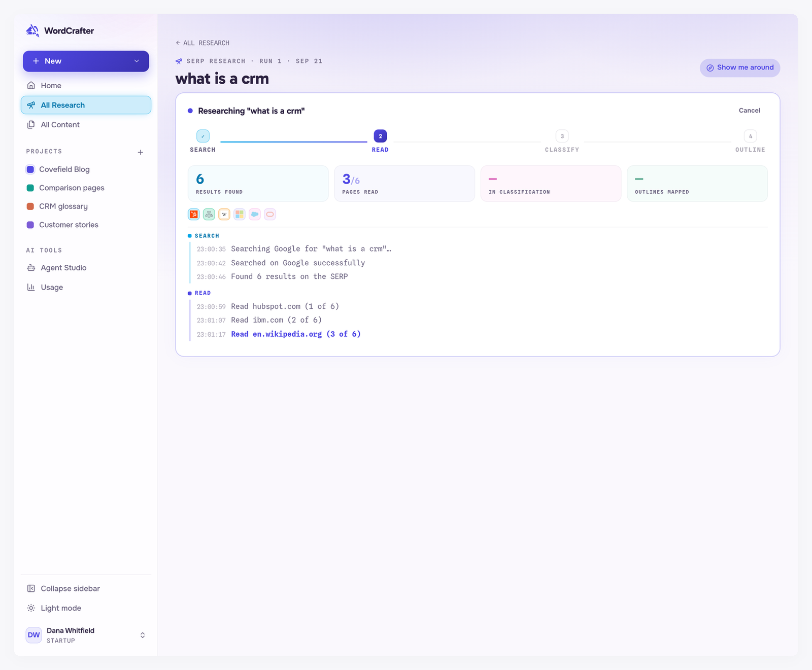The image size is (812, 670).
Task: Click the WordCrafter logo icon
Action: (32, 30)
